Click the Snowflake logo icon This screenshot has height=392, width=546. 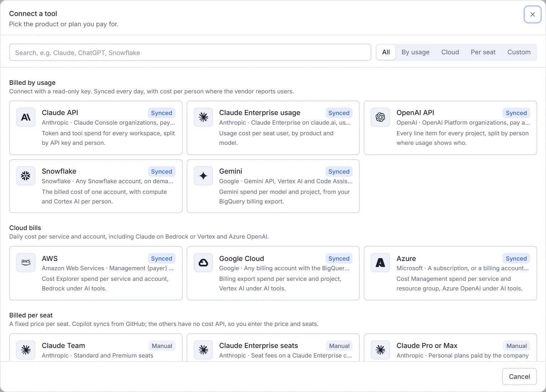[x=26, y=176]
